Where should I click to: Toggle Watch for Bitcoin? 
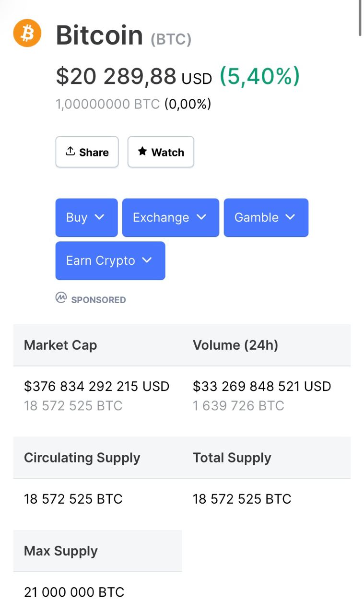tap(161, 152)
